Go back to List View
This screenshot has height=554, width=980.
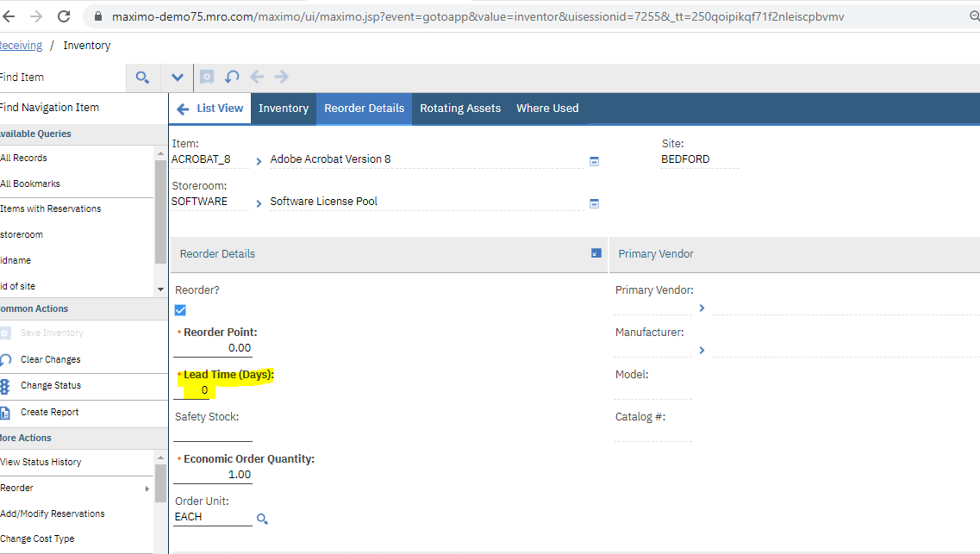click(209, 109)
